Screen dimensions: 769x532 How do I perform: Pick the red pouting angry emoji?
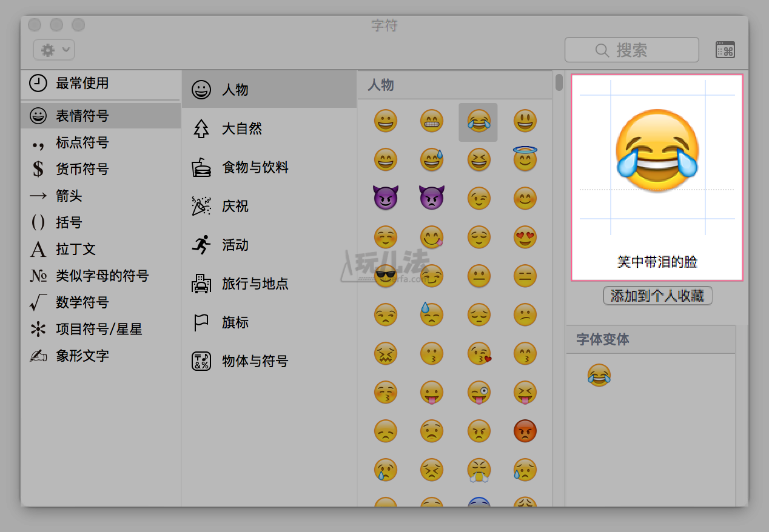click(525, 431)
